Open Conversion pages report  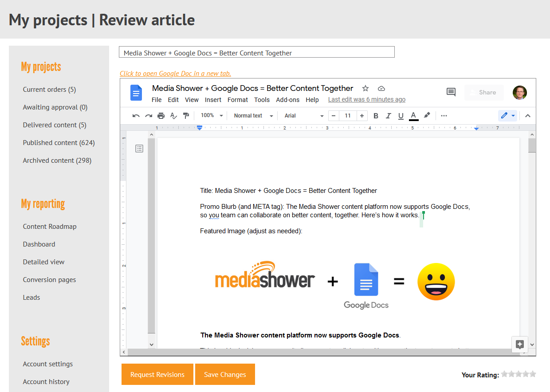pos(49,280)
